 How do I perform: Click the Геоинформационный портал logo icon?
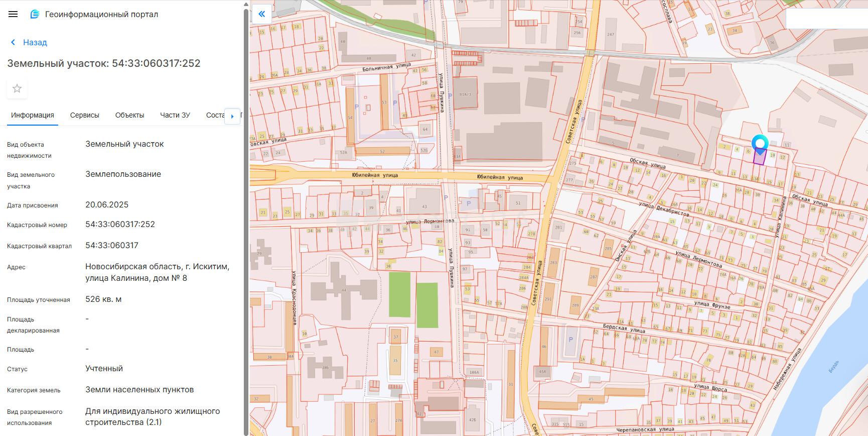tap(35, 14)
